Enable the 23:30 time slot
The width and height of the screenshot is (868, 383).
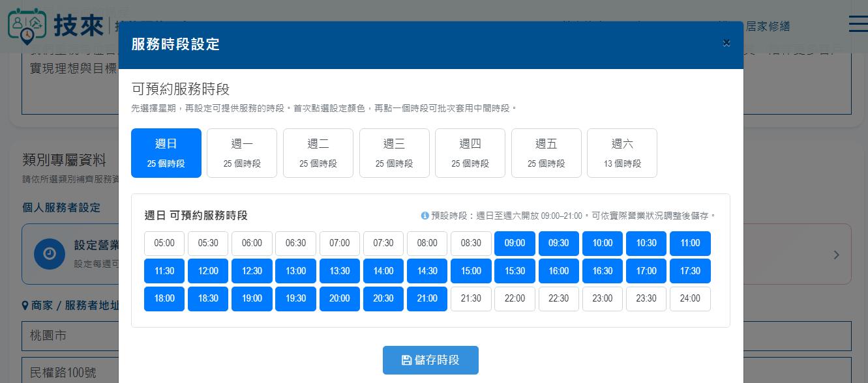646,298
